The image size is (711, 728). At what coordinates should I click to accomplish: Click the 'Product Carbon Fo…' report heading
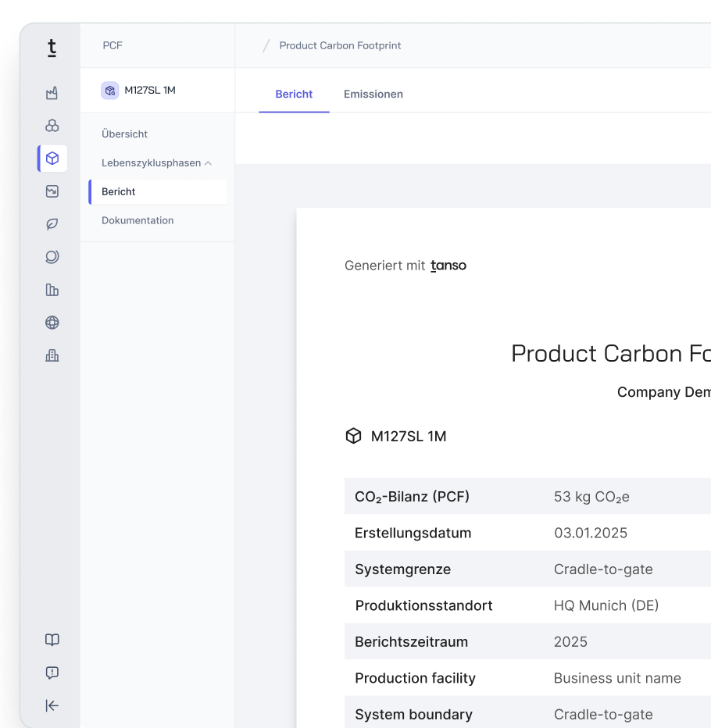click(611, 353)
